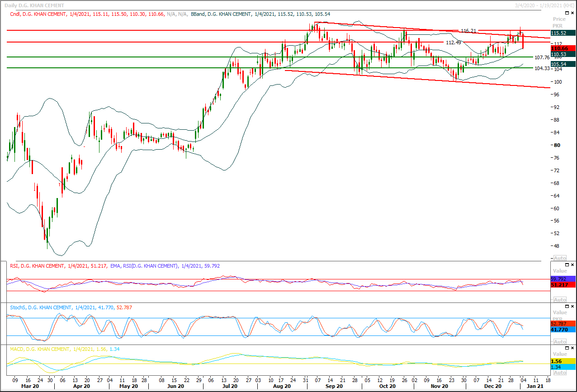Click the blue 41.770 stochastic value tag
This screenshot has width=577, height=392.
[x=563, y=330]
